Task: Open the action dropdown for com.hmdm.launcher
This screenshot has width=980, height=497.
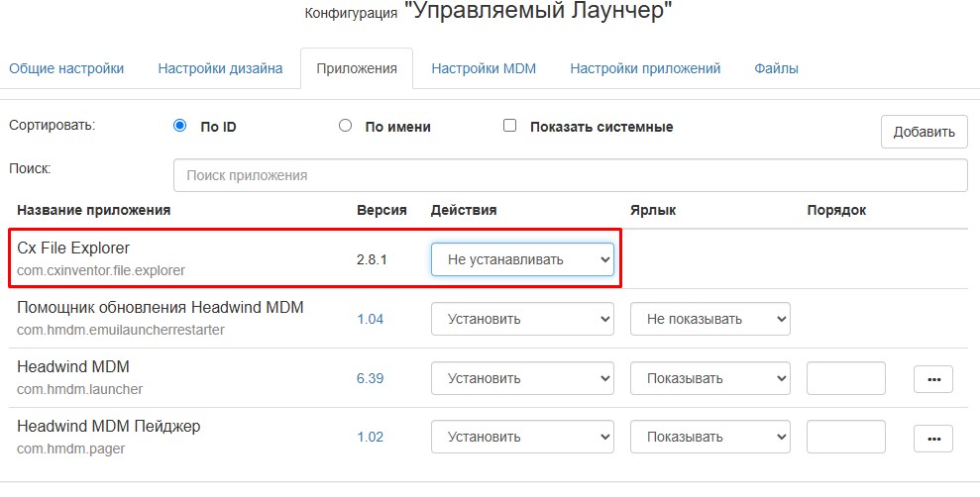Action: [x=522, y=378]
